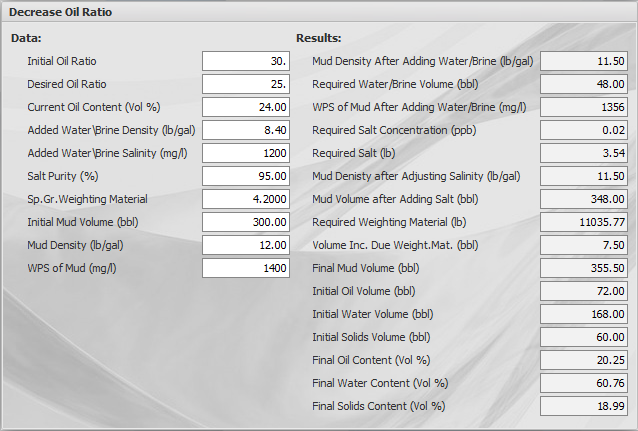
Task: Focus the Mud Density (lb/gal) input
Action: (246, 245)
